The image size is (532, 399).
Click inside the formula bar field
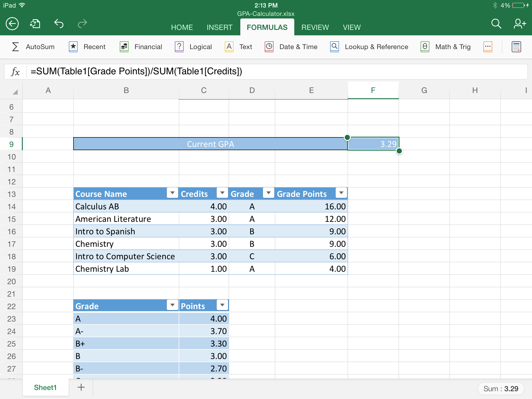pos(275,71)
